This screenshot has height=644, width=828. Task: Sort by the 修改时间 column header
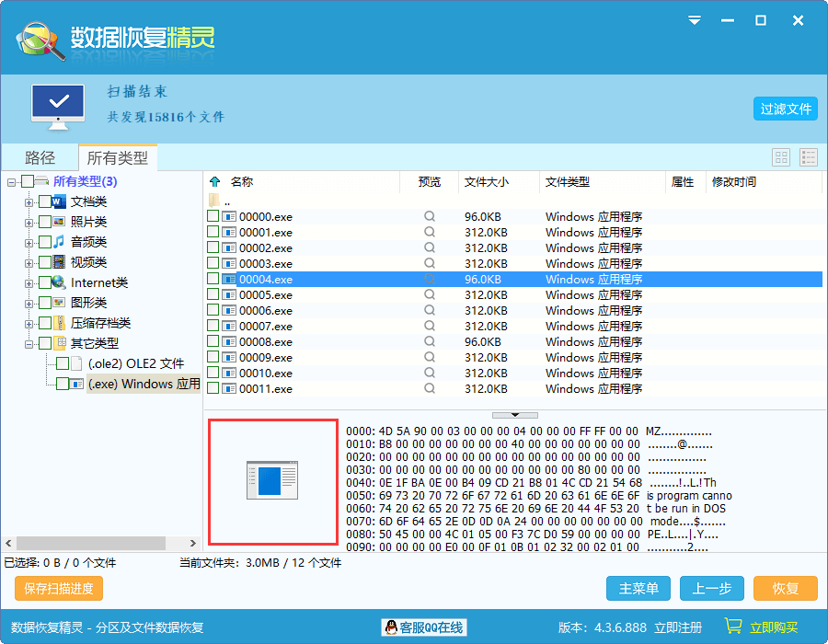point(764,182)
